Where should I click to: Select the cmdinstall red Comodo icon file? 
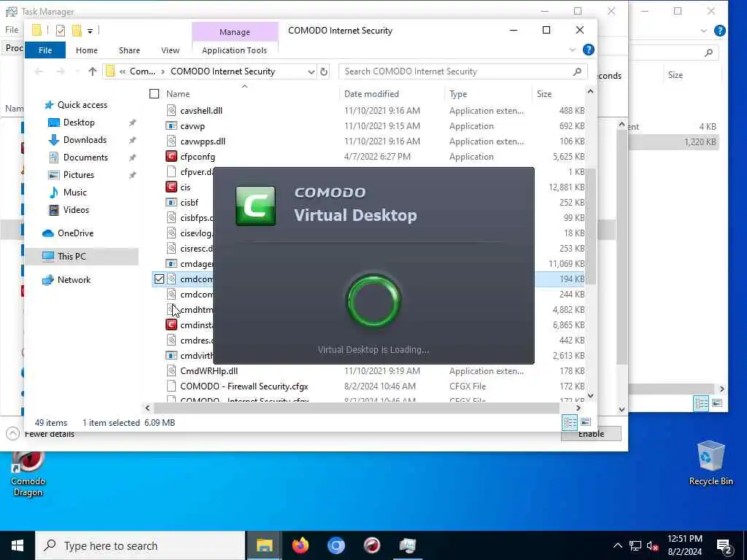point(171,324)
